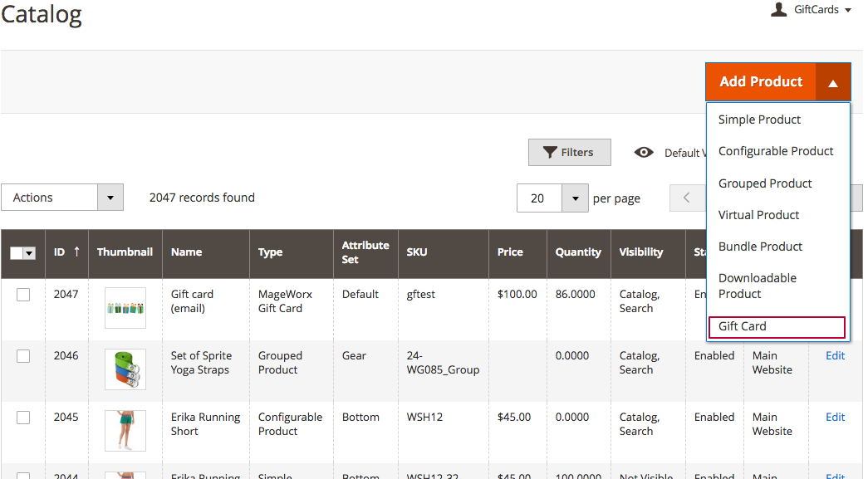Viewport: 868px width, 479px height.
Task: Check the row checkbox for product 2045
Action: pos(23,418)
